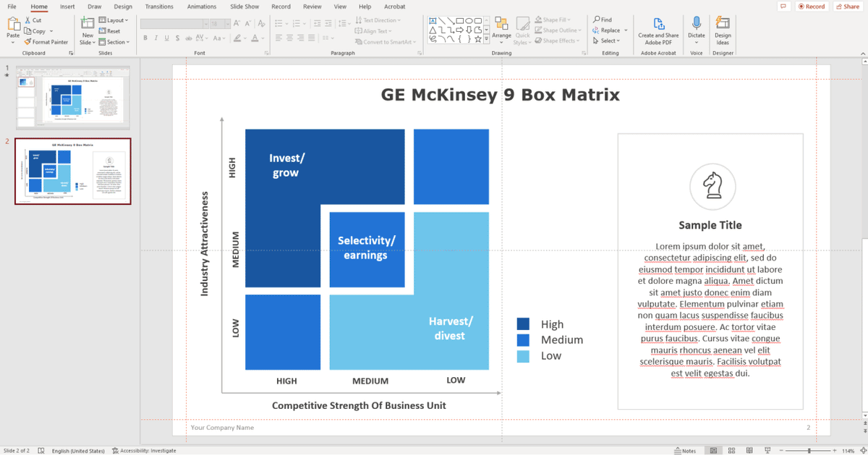Switch to Slide Sorter view
868x456 pixels.
click(x=731, y=450)
